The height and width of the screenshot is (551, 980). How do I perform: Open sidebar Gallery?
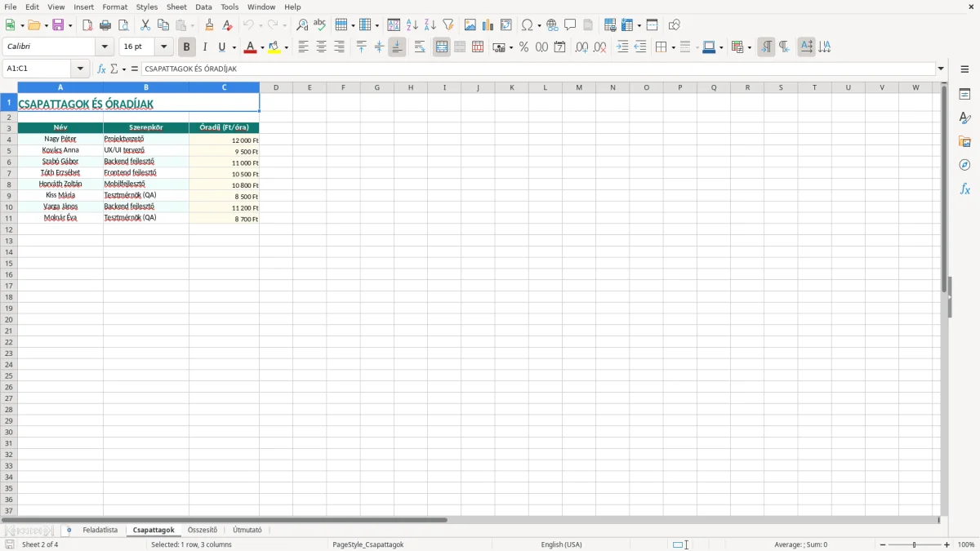click(964, 142)
